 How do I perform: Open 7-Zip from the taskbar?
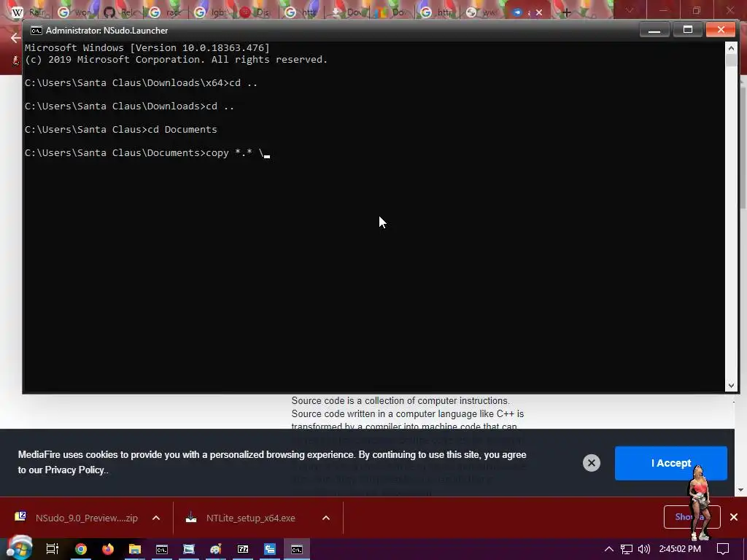click(x=243, y=549)
